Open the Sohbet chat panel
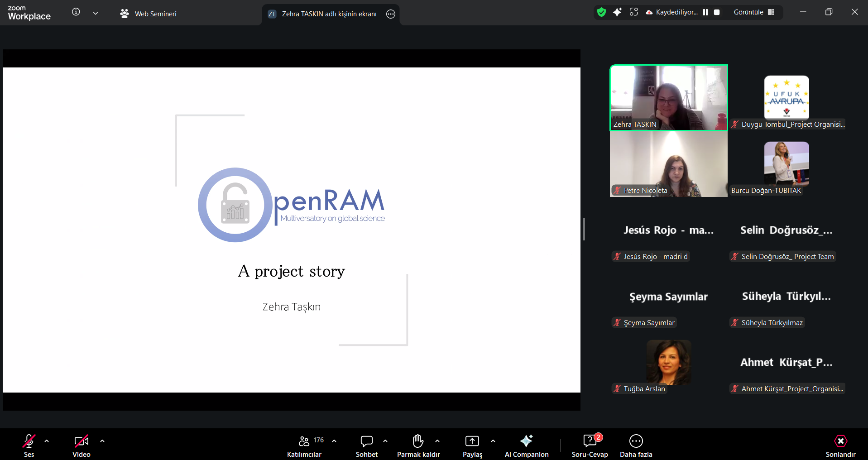The width and height of the screenshot is (868, 460). coord(366,446)
